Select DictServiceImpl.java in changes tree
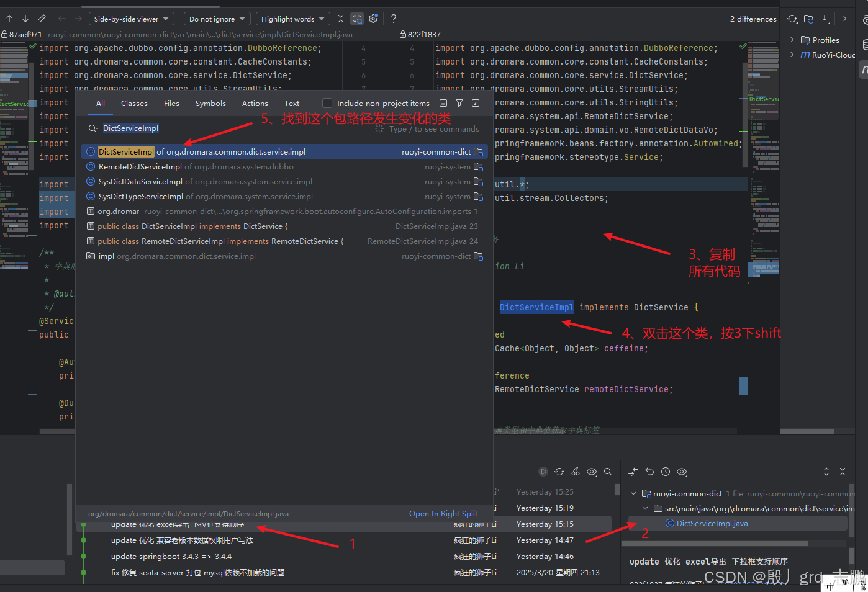 coord(712,524)
